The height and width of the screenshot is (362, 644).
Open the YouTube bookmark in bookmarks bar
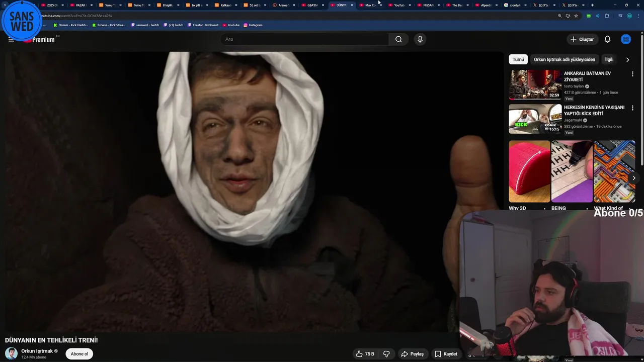(x=231, y=25)
